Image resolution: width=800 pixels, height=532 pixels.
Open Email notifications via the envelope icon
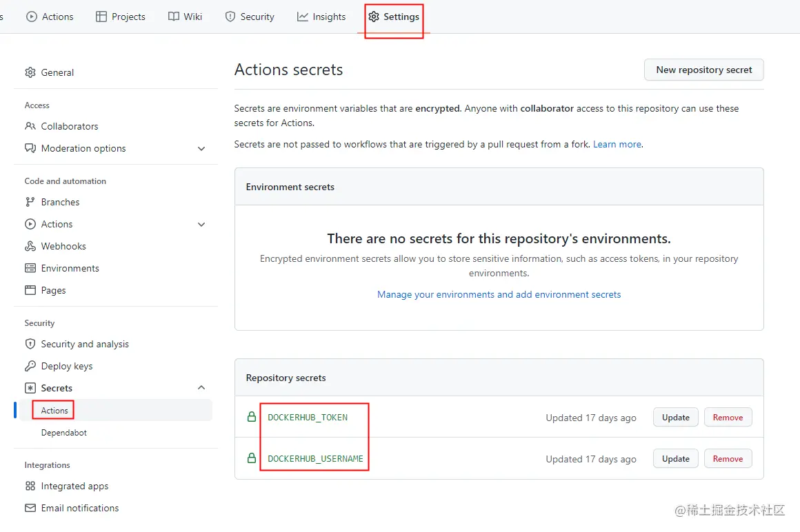(x=30, y=508)
